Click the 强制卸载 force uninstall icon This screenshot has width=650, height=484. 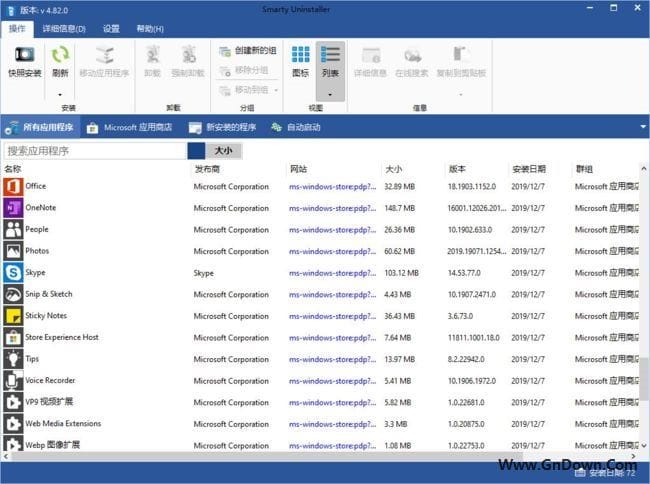(x=189, y=54)
